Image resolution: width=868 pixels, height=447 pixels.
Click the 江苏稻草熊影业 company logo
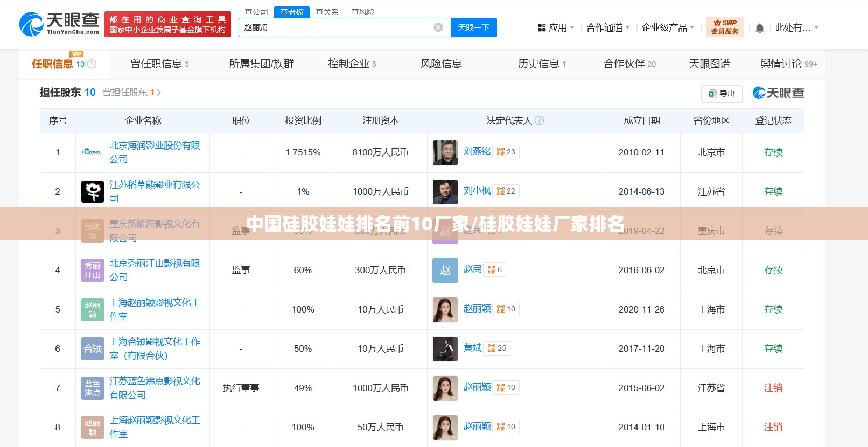point(93,191)
